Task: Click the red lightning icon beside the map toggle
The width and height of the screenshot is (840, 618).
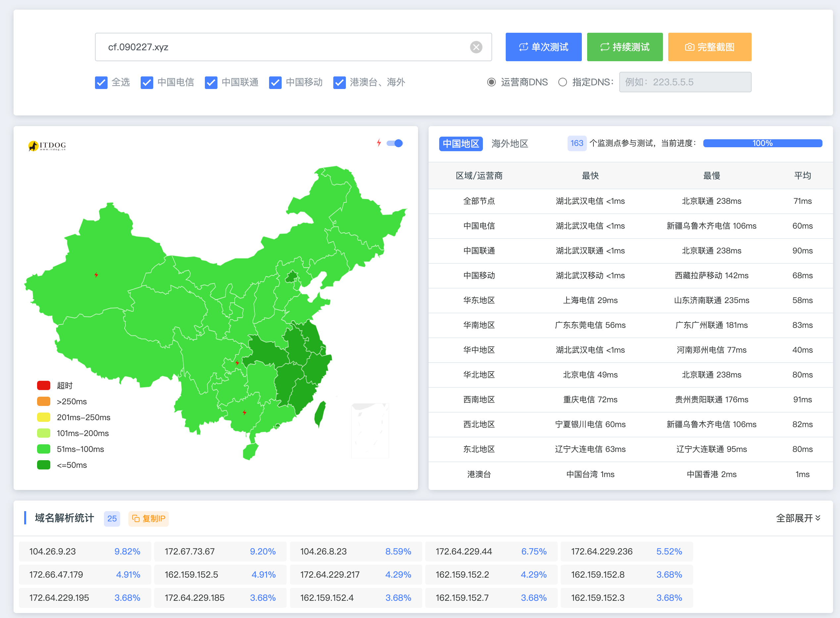Action: (379, 143)
